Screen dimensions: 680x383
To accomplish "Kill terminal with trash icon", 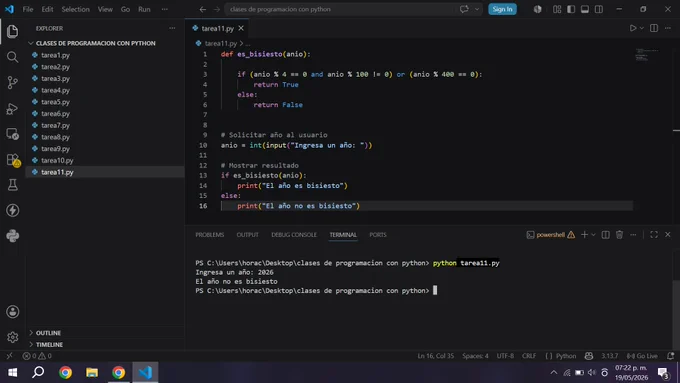I will [619, 235].
